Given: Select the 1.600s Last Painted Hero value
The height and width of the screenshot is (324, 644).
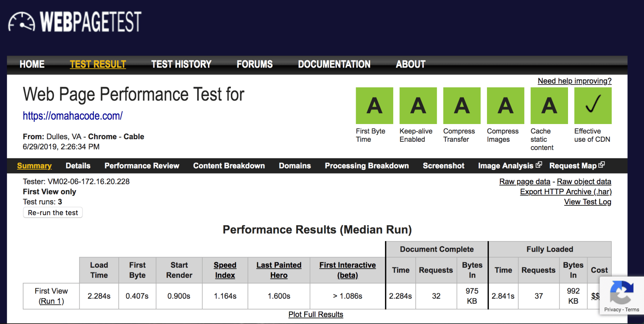Looking at the screenshot, I should point(279,296).
